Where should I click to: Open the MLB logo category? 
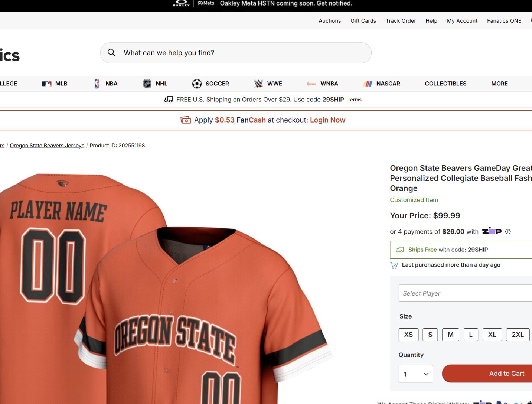46,84
